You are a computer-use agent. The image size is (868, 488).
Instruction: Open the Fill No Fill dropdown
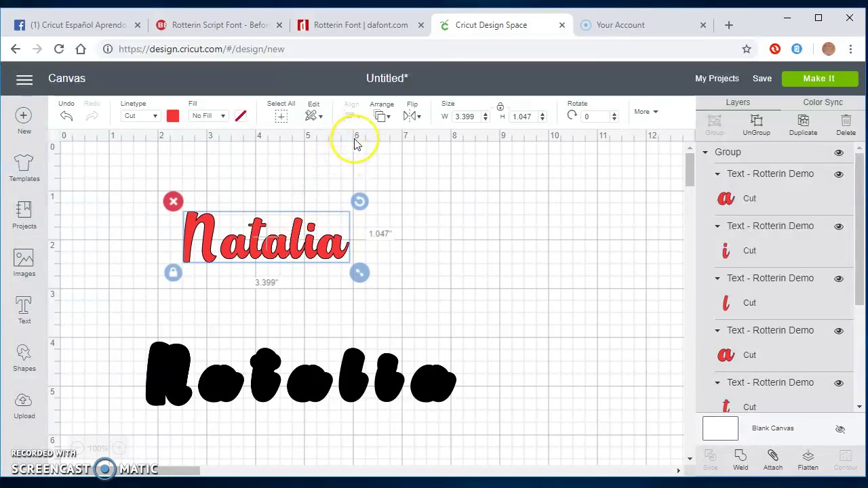pos(208,117)
